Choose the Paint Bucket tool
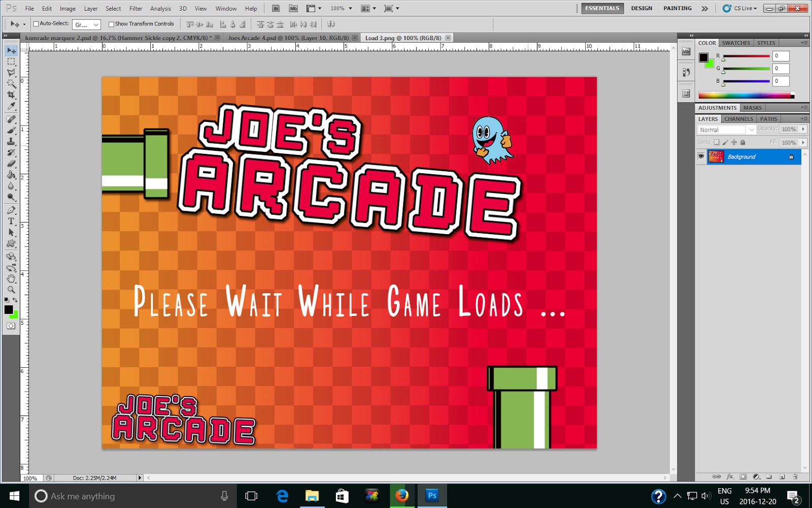The width and height of the screenshot is (812, 508). pyautogui.click(x=11, y=175)
